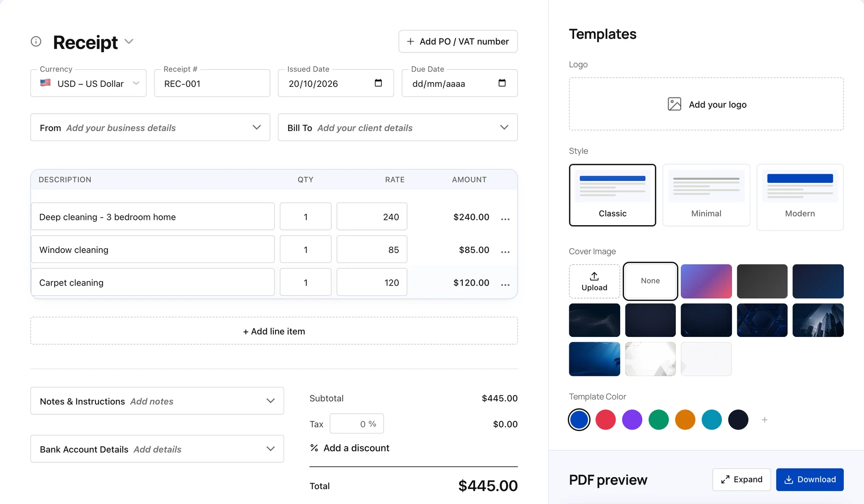Click the Carpet cleaning description field
Screen dimensions: 864x504
pos(153,283)
